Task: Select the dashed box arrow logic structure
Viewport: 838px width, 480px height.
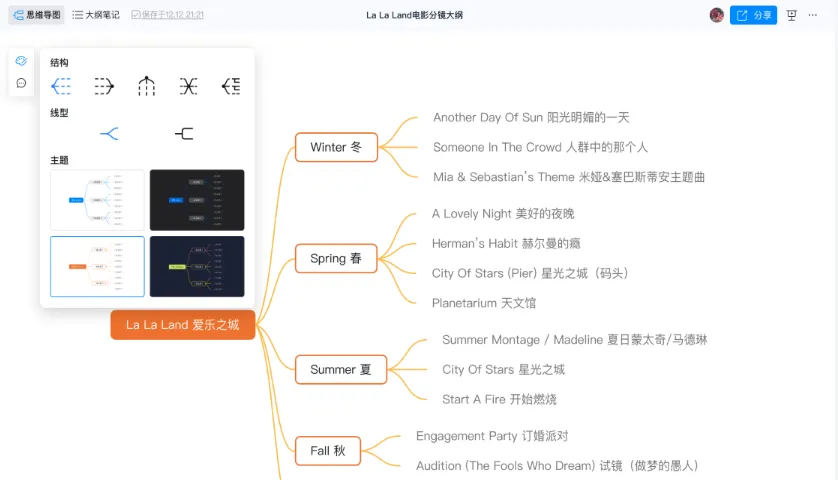Action: pos(104,86)
